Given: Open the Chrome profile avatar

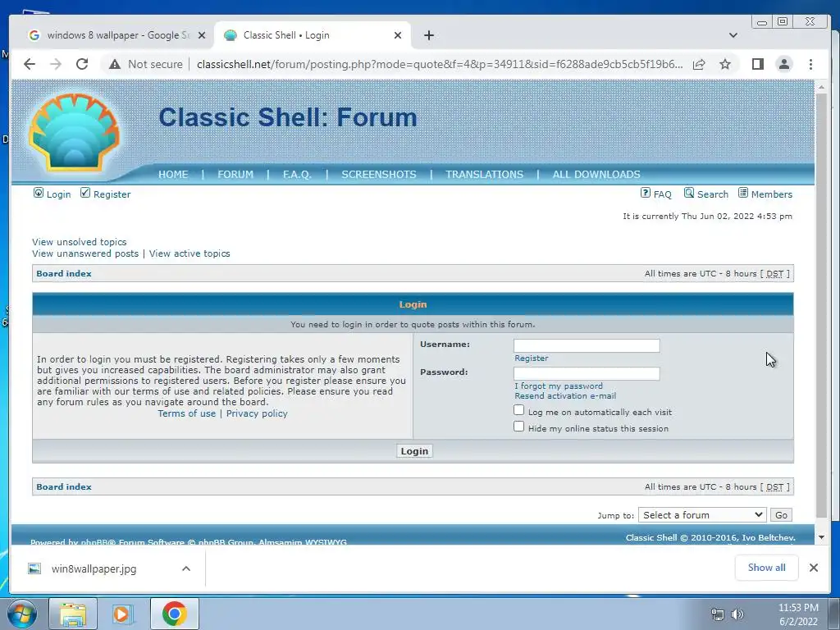Looking at the screenshot, I should pos(783,64).
